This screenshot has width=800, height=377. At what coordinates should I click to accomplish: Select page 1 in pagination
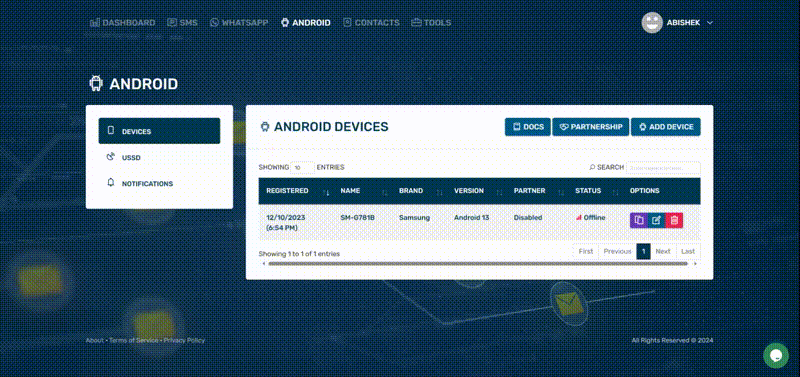tap(643, 252)
